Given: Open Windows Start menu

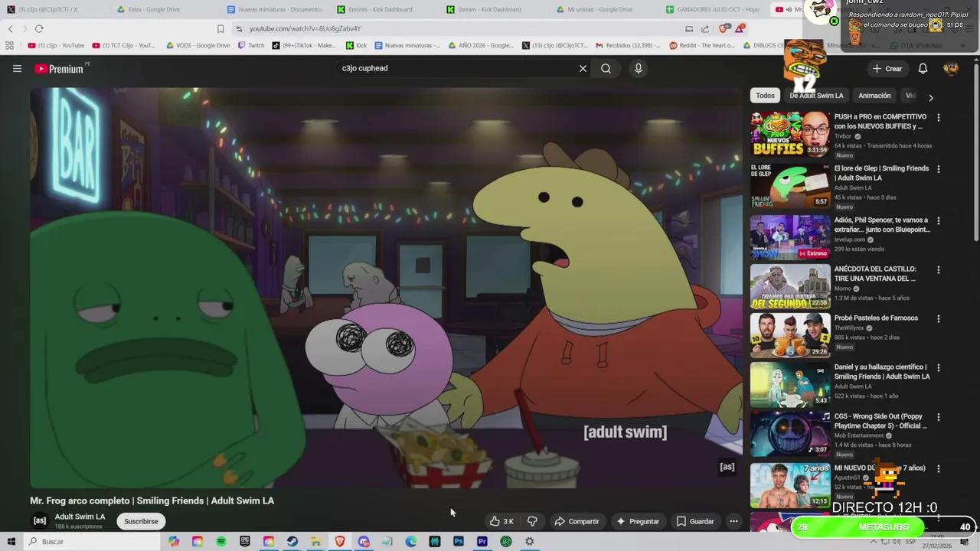Looking at the screenshot, I should (x=11, y=541).
